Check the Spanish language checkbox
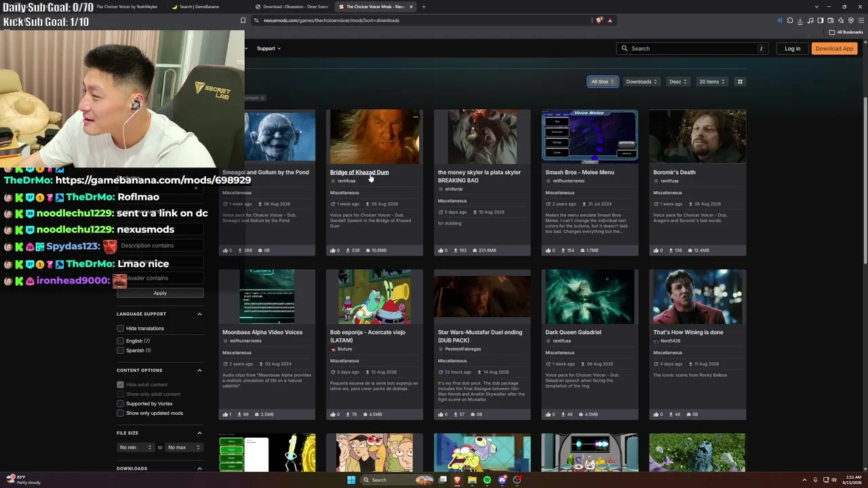 pos(120,350)
